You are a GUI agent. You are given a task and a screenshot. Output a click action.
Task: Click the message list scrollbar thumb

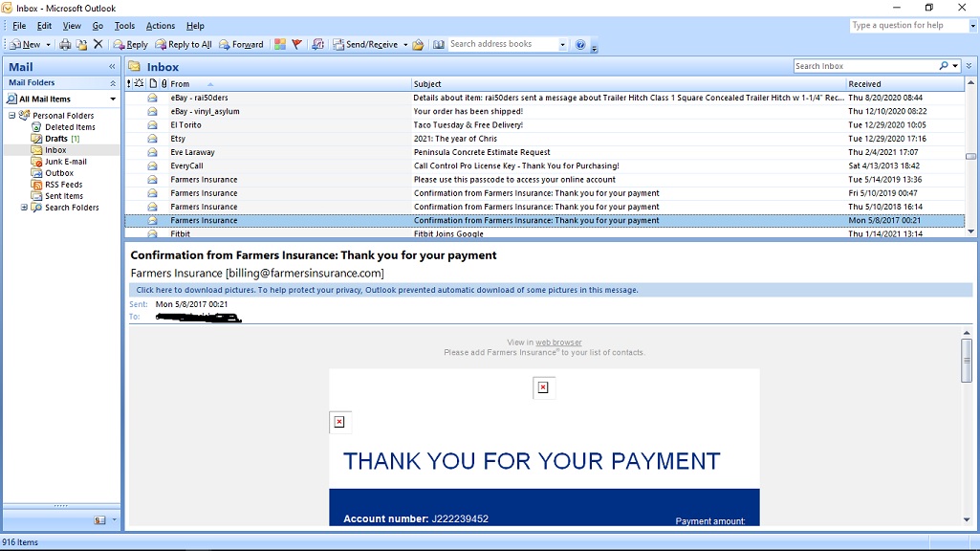(x=970, y=156)
